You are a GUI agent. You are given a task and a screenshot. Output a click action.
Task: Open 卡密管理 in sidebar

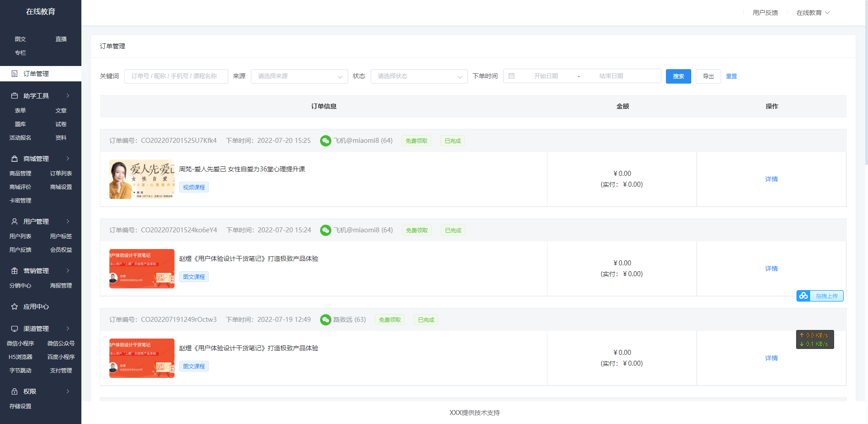[20, 201]
